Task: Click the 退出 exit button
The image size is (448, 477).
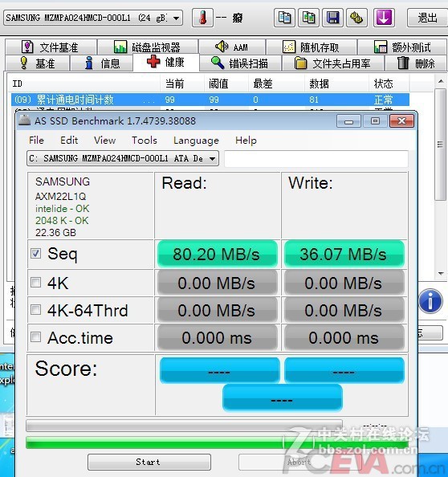Action: pyautogui.click(x=427, y=18)
